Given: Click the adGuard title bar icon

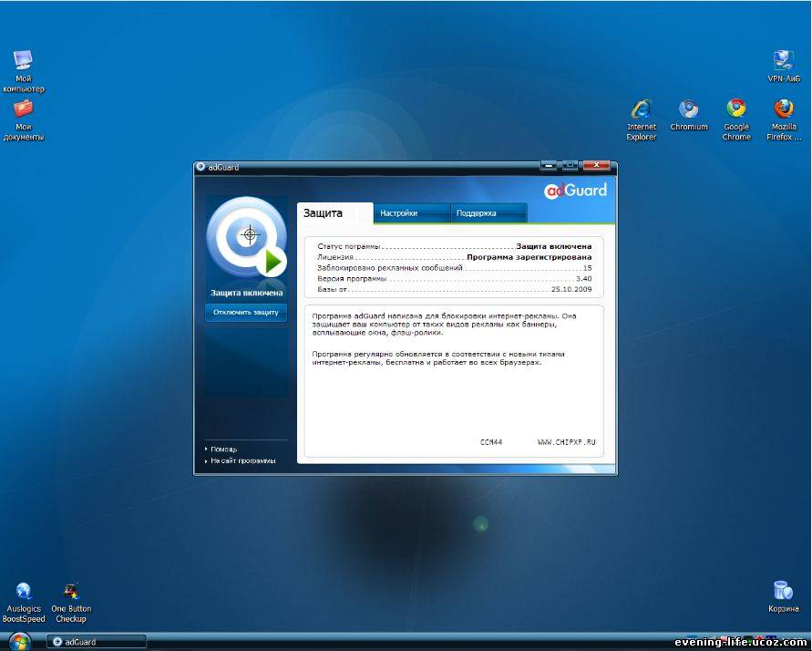Looking at the screenshot, I should click(x=200, y=167).
